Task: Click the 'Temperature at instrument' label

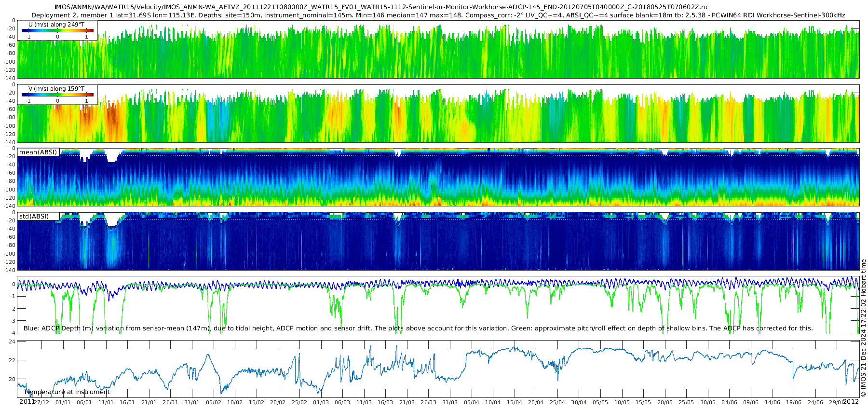Action: (x=67, y=392)
